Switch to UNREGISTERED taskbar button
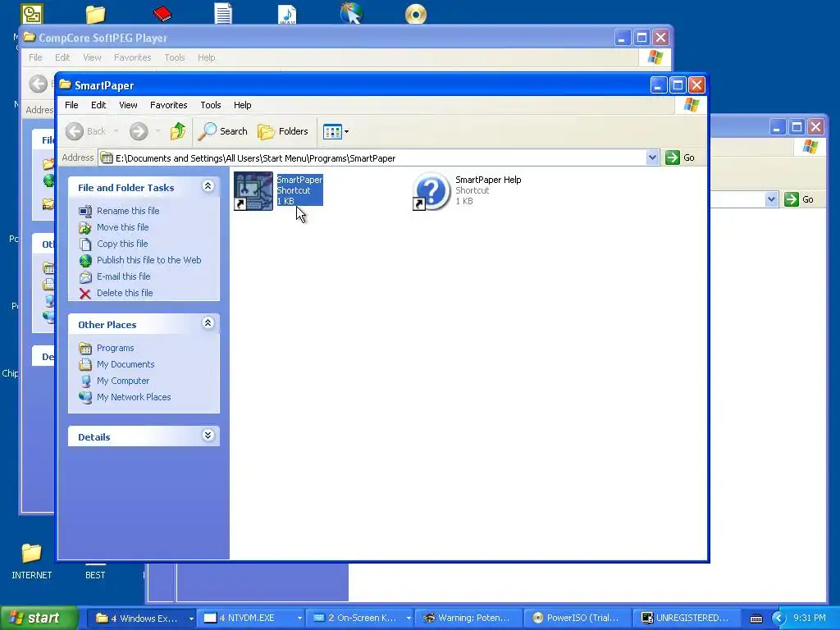Viewport: 840px width, 630px height. coord(687,619)
